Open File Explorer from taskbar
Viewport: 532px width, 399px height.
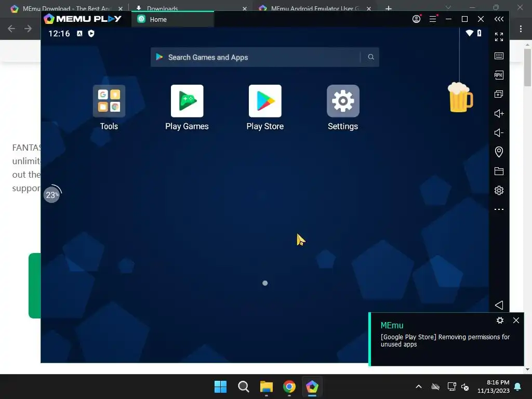coord(267,387)
